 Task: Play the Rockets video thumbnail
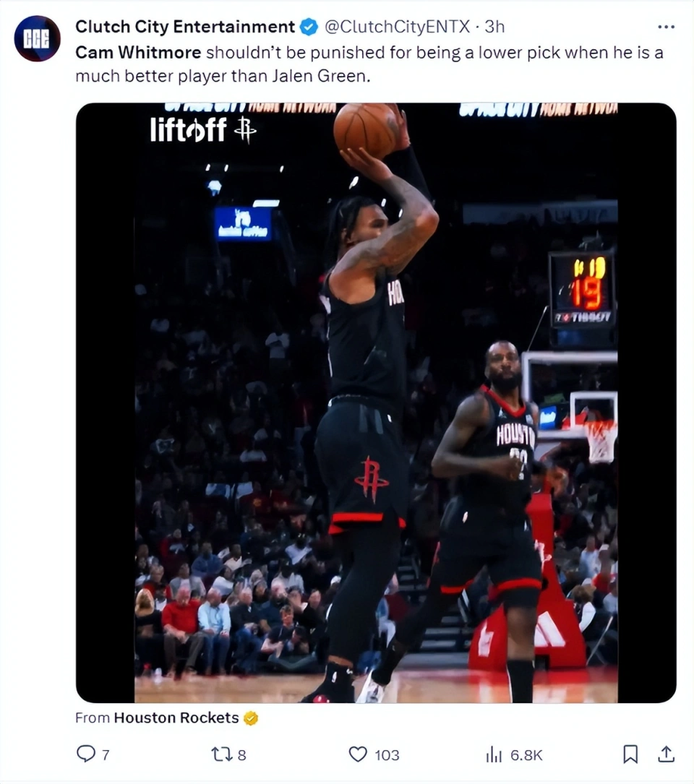pos(376,402)
